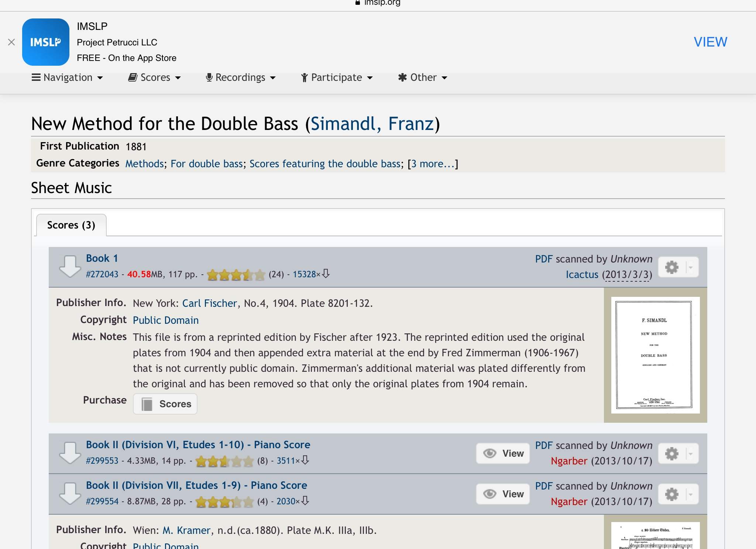
Task: Open the Navigation menu
Action: click(x=67, y=78)
